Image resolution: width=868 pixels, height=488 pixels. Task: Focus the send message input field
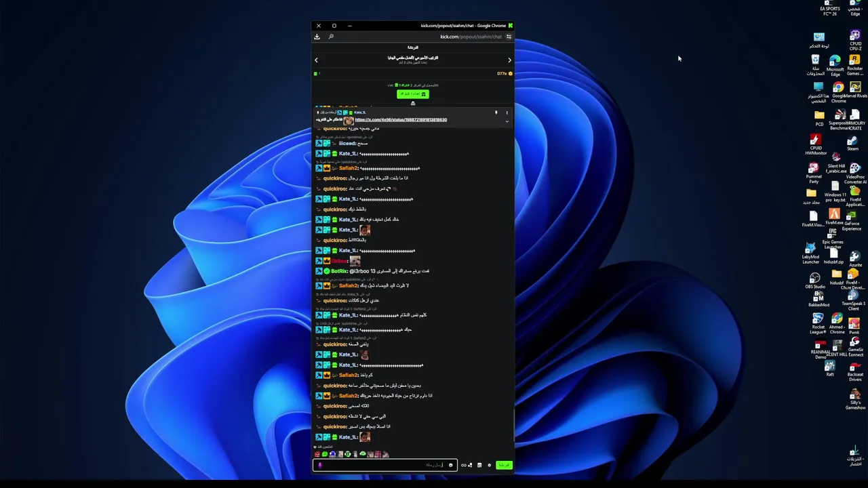point(384,465)
